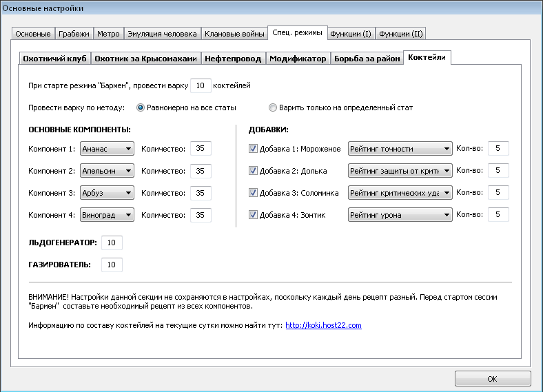Click Кол-во field for Добавка 1
Screen dimensions: 543x392
click(x=498, y=148)
